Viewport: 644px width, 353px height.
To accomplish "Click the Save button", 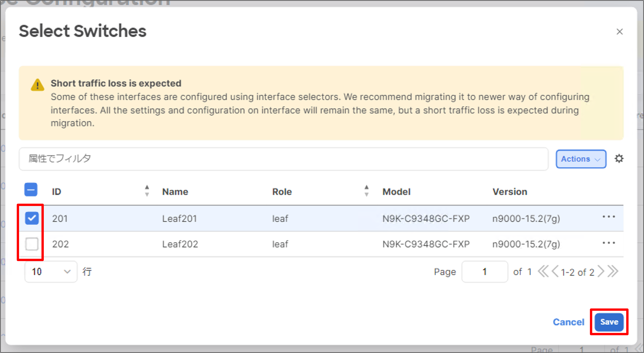I will coord(609,322).
